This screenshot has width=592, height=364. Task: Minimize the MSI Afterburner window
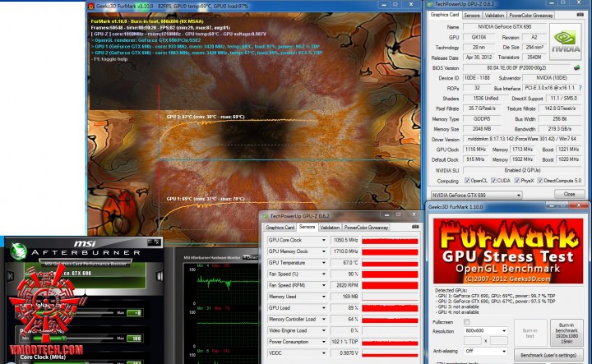click(x=150, y=242)
